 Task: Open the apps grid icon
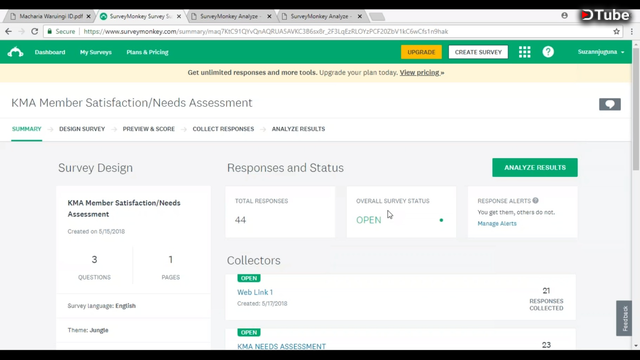524,52
